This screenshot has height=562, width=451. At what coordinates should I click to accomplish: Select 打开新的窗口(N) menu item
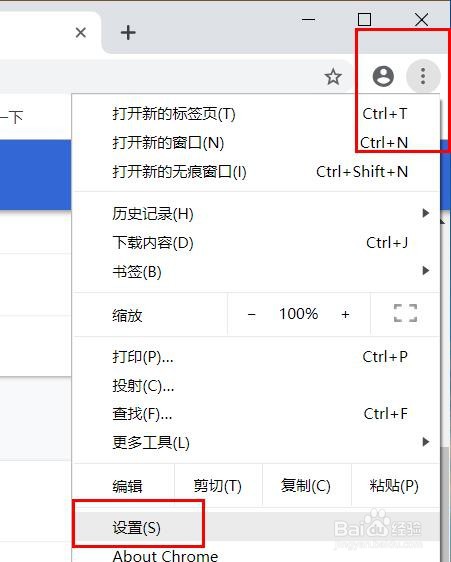pos(256,143)
